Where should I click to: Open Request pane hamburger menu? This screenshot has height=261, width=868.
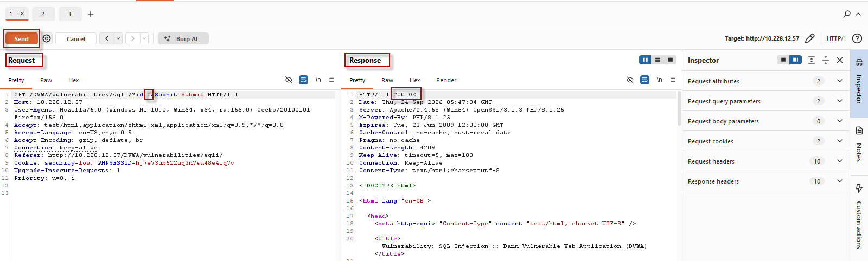331,80
